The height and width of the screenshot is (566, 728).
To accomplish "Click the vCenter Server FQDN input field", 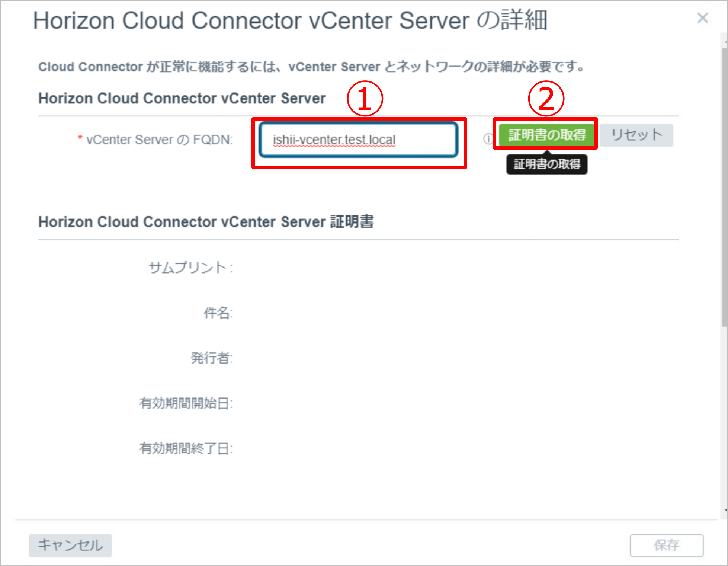I will tap(359, 140).
